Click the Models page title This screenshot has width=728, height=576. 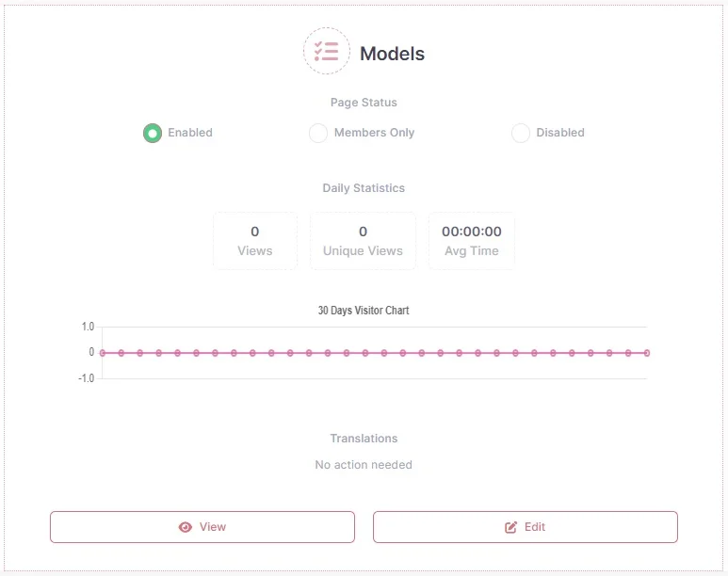[x=393, y=54]
